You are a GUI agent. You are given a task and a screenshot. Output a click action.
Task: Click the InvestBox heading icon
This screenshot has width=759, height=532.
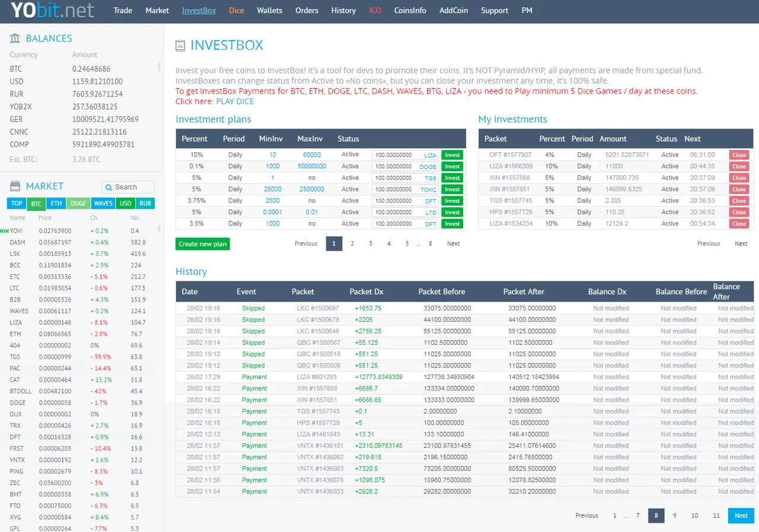[x=180, y=46]
